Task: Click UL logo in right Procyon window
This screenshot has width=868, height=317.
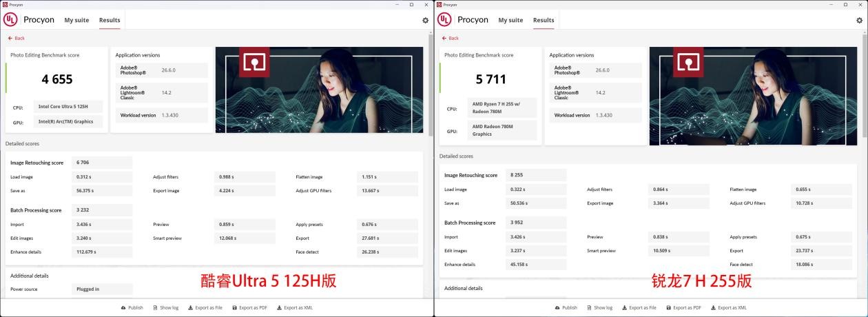Action: 444,19
